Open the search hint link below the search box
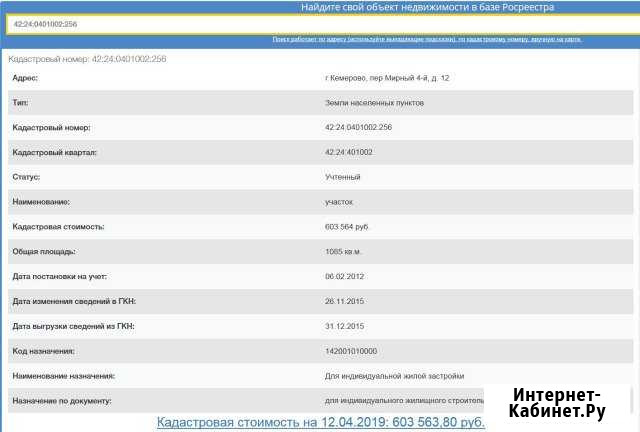The image size is (640, 432). [x=427, y=39]
